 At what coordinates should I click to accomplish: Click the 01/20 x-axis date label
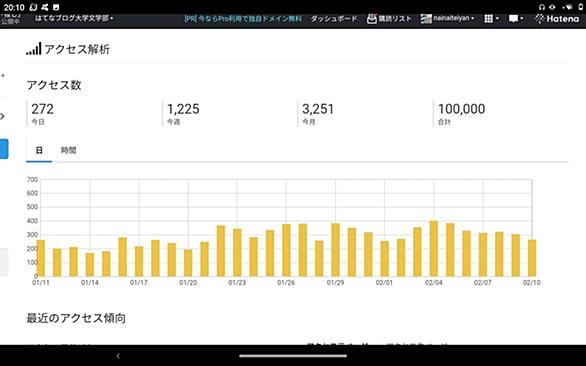pyautogui.click(x=188, y=283)
